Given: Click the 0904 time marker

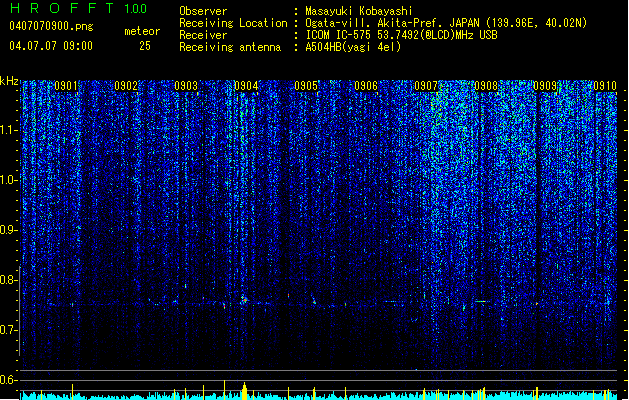Looking at the screenshot, I should point(246,86).
